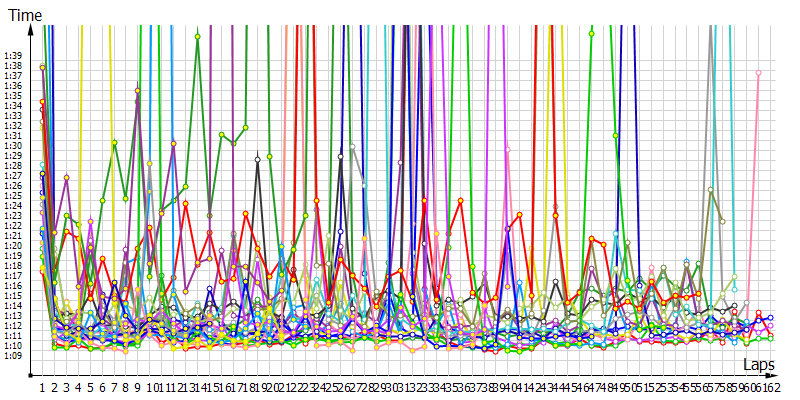Select the gray data point at lap 27 near 1:30
The height and width of the screenshot is (400, 800).
point(352,146)
